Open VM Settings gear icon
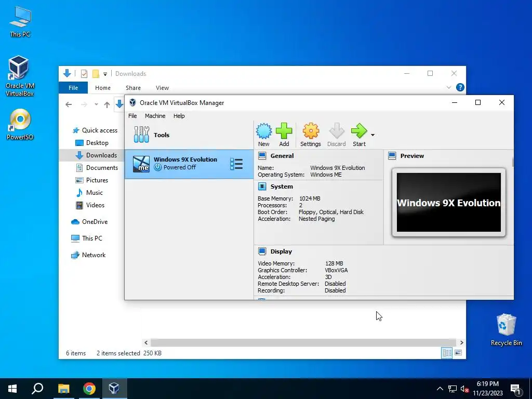 click(x=311, y=135)
